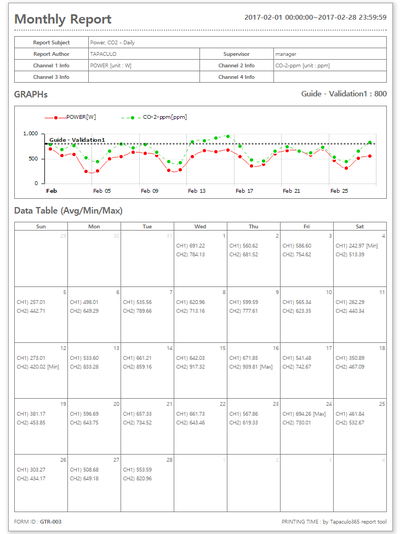Click the Channel 2 Info label
The width and height of the screenshot is (400, 534).
[x=237, y=65]
